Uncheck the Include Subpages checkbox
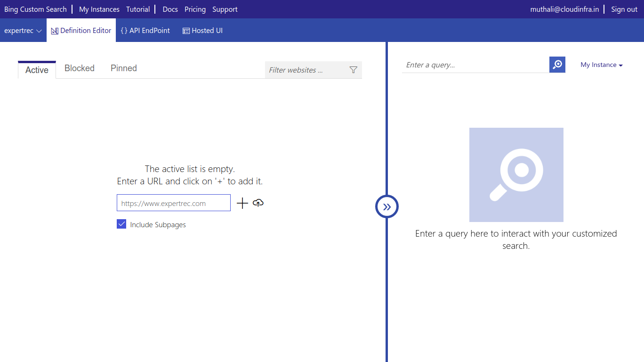Image resolution: width=644 pixels, height=362 pixels. pyautogui.click(x=121, y=224)
